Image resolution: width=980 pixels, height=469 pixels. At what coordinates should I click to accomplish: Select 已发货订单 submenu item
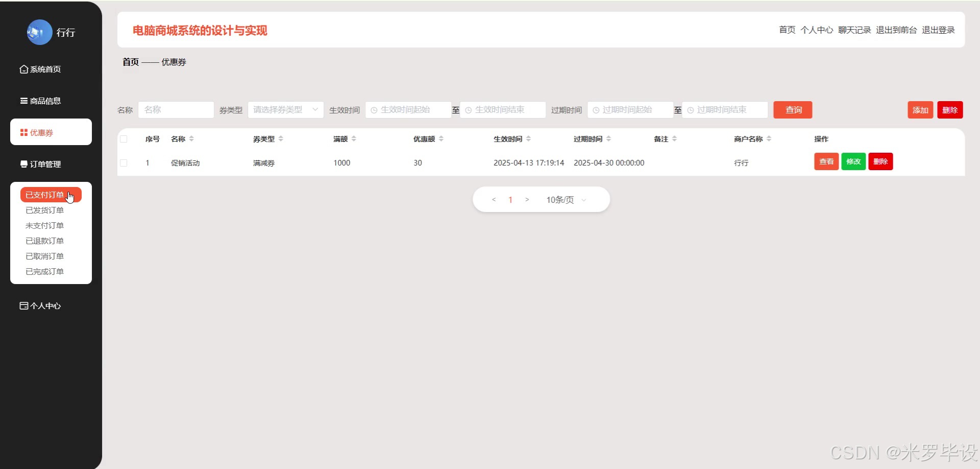tap(45, 210)
